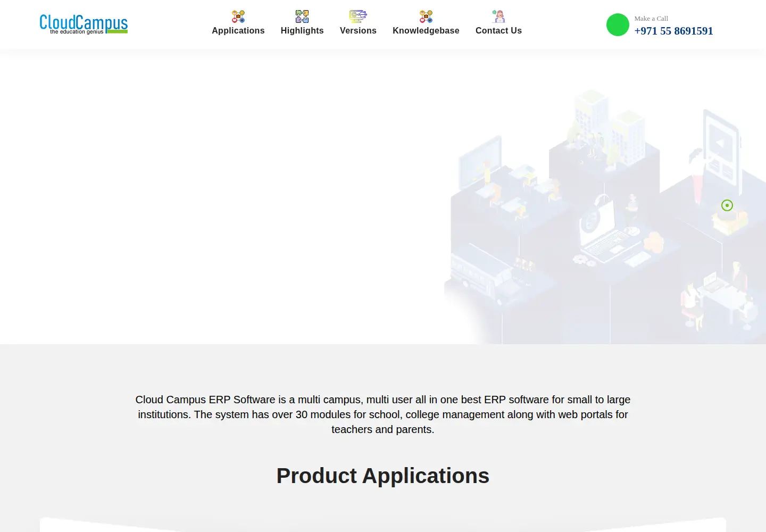Viewport: 766px width, 532px height.
Task: Click the Knowledgebase menu icon
Action: click(x=426, y=16)
